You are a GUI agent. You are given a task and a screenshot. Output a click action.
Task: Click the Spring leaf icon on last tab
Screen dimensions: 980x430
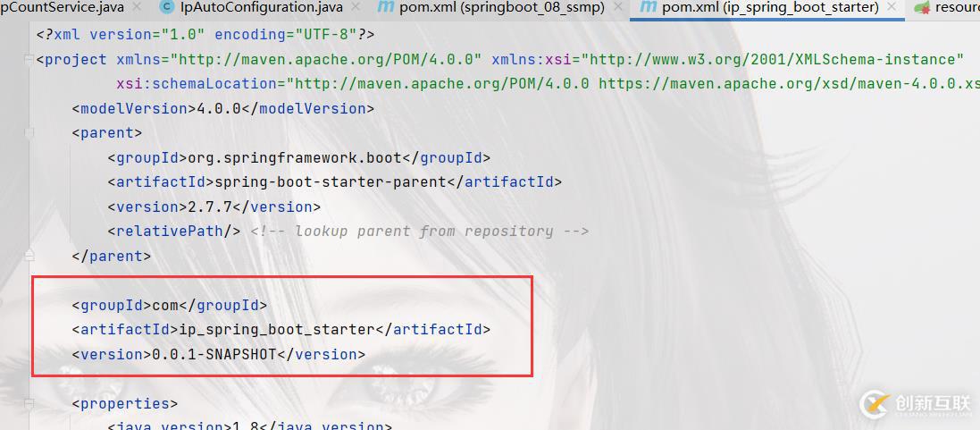(922, 7)
